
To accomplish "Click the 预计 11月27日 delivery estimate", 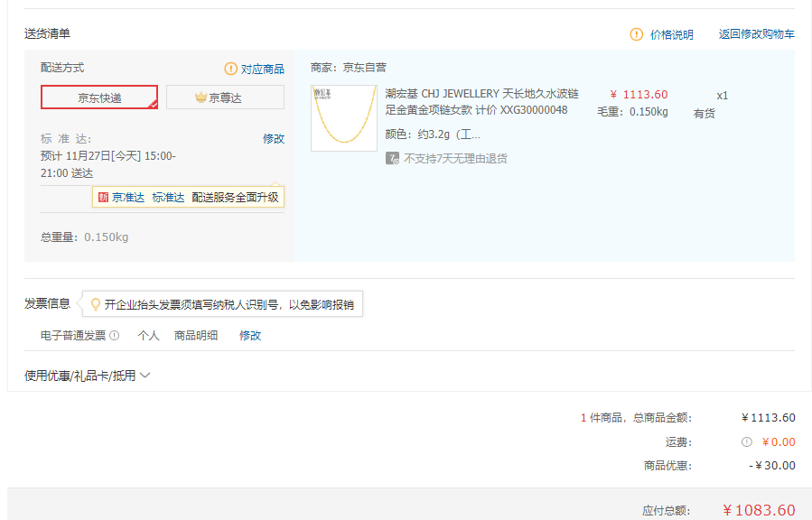I will tap(108, 164).
